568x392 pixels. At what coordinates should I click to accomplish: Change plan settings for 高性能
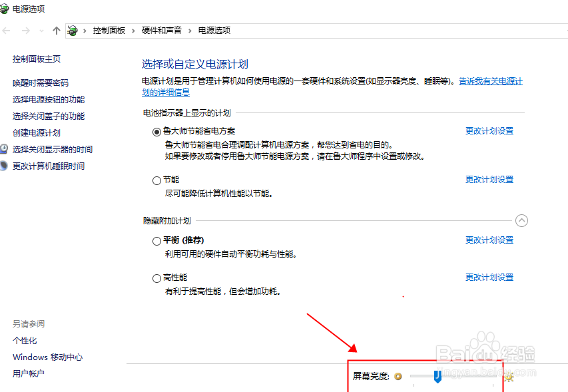pyautogui.click(x=489, y=278)
